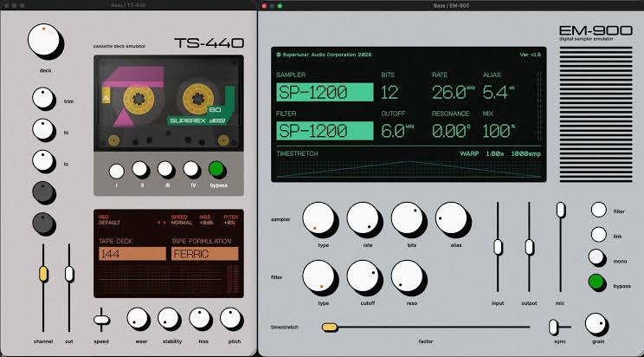The image size is (644, 357).
Task: Click the 1.00x timestretch factor value
Action: pyautogui.click(x=495, y=153)
